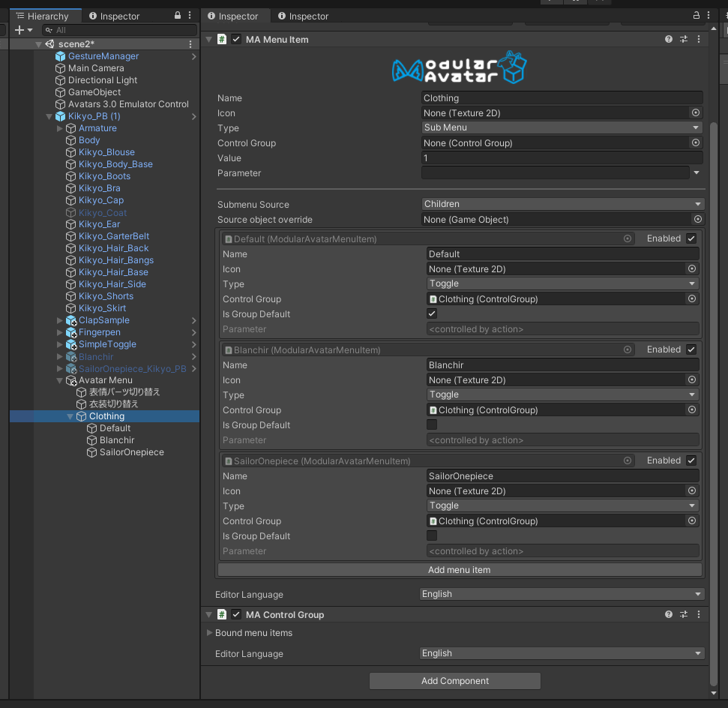Open the top Type dropdown showing Sub Menu
The image size is (728, 708).
click(562, 127)
